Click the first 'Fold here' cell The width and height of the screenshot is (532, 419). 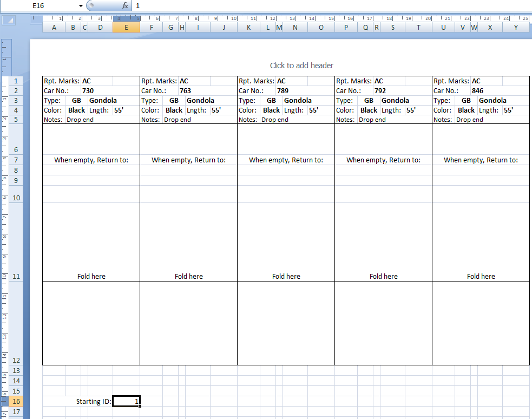coord(91,277)
